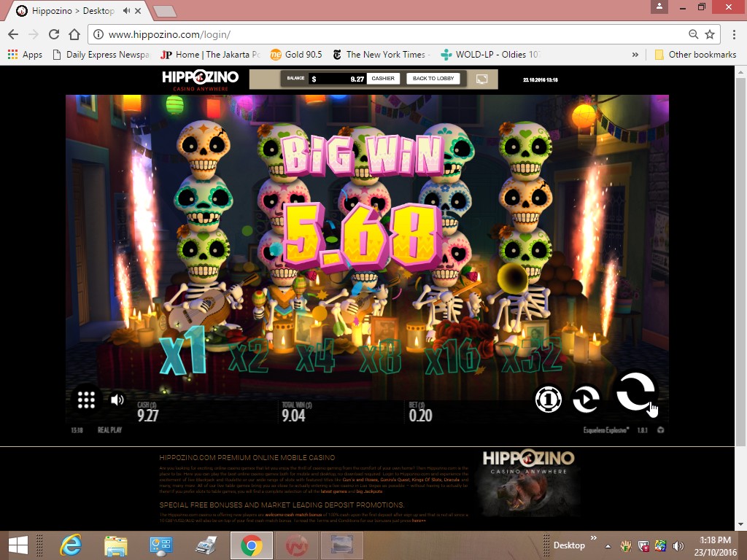Click the scrollbar down arrow
Viewport: 747px width, 560px height.
pyautogui.click(x=740, y=524)
